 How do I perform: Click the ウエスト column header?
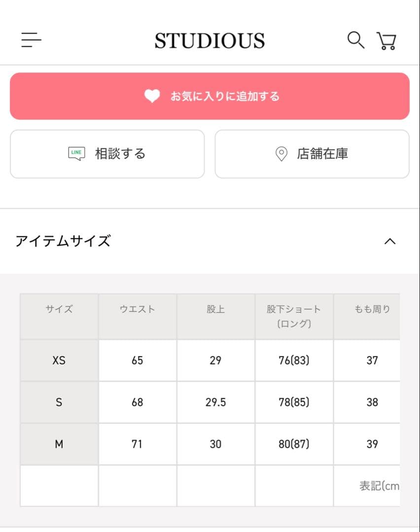[x=138, y=309]
